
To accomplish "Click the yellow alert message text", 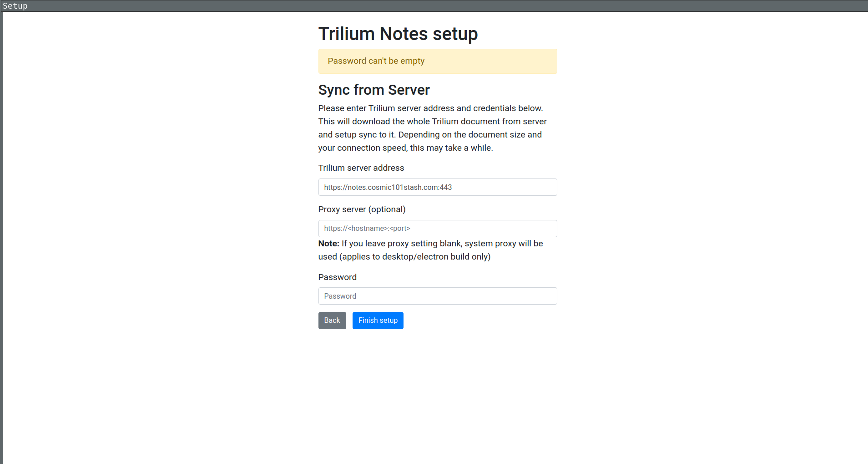I will pyautogui.click(x=375, y=61).
